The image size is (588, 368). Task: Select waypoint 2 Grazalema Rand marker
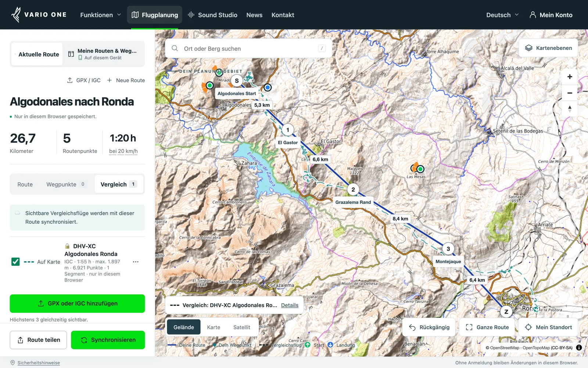[x=353, y=190]
